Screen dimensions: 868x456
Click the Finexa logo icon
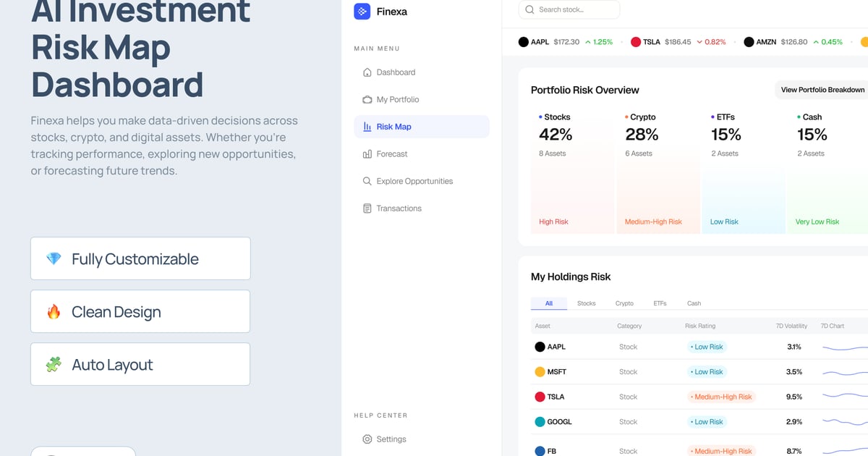[362, 12]
